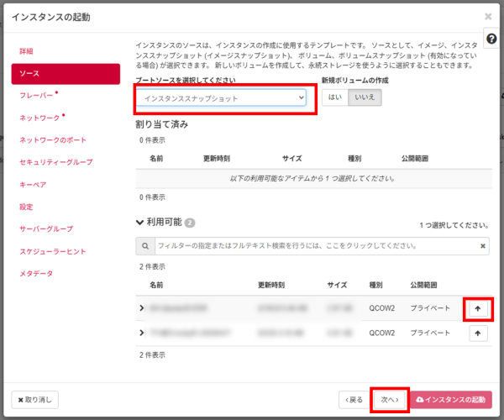Open the 詳細 tab
504x420 pixels.
point(27,51)
